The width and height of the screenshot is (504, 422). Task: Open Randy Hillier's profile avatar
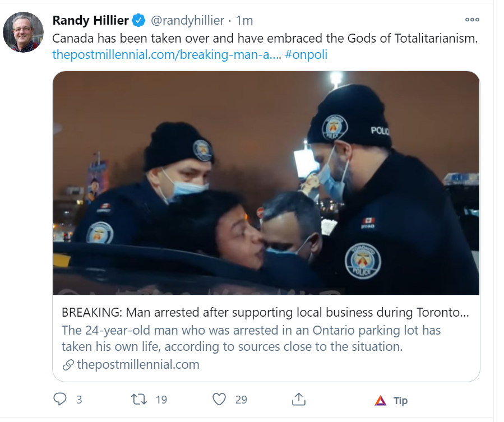[23, 32]
